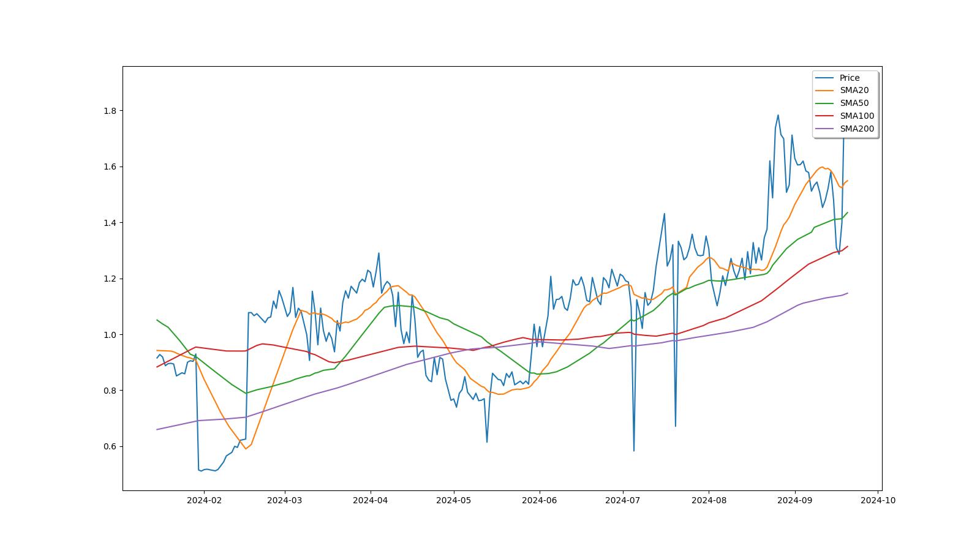Click the 1.2 y-axis tick label

point(110,279)
